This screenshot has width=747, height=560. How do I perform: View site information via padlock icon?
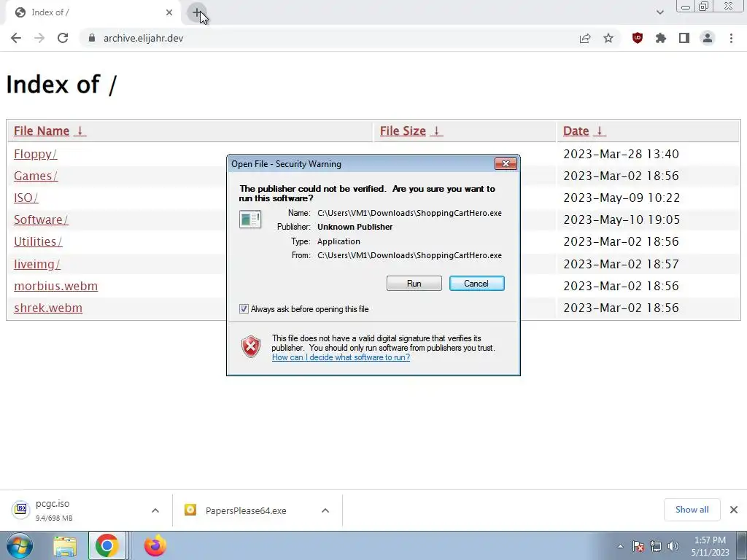(x=92, y=38)
